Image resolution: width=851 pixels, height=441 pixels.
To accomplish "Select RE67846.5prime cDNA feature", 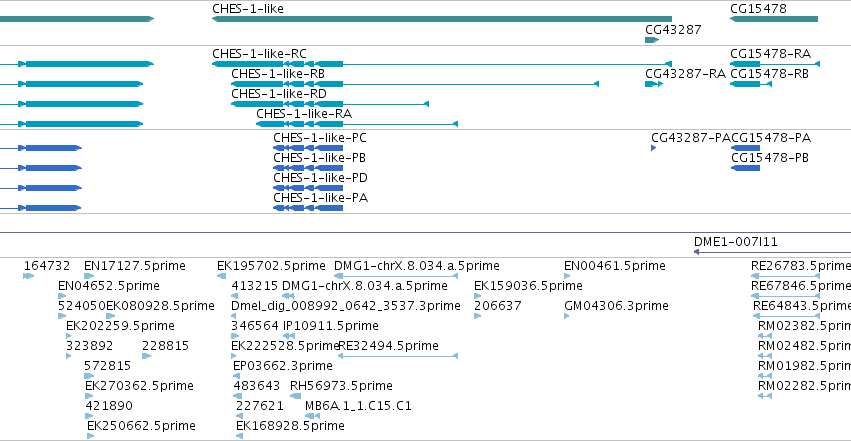I will pos(785,296).
